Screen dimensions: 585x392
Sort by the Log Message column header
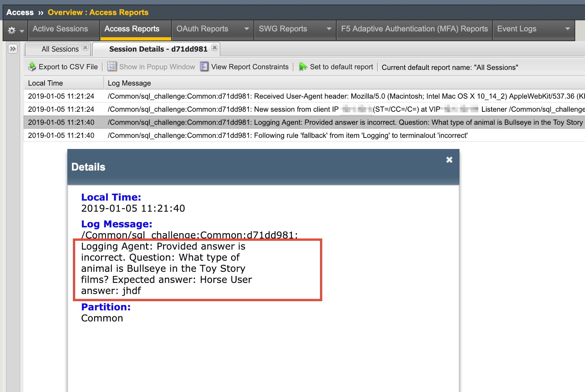[344, 83]
